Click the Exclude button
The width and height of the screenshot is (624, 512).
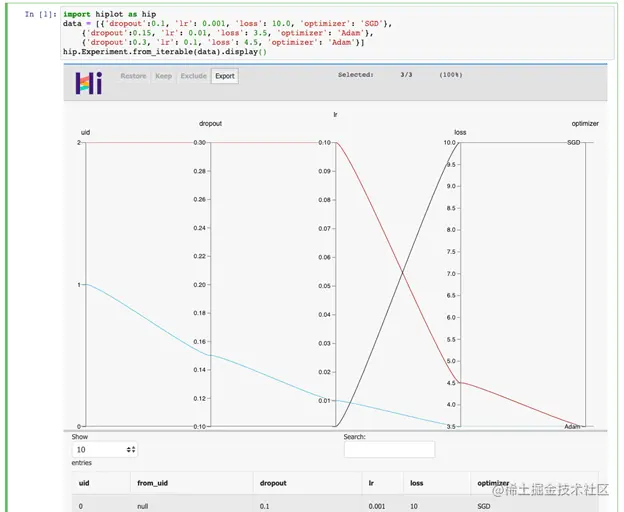click(x=193, y=76)
